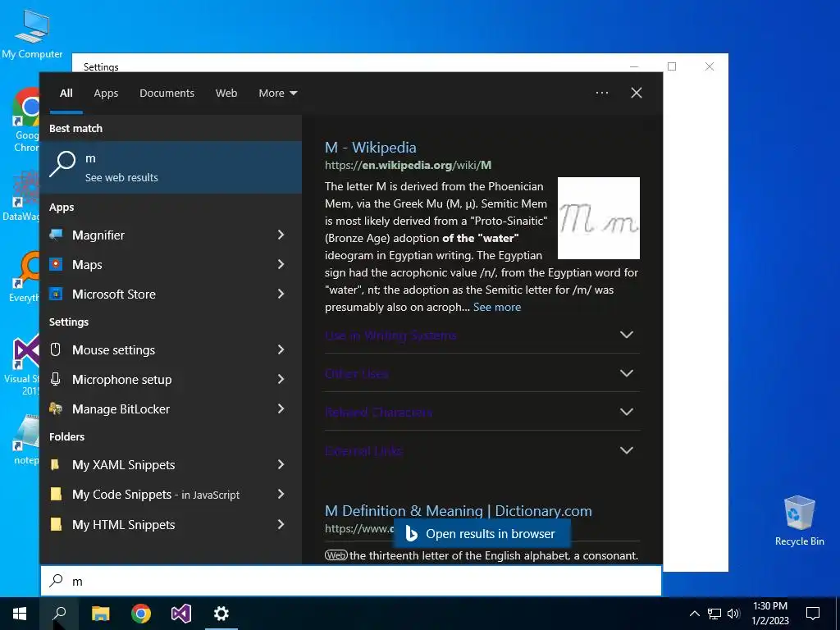Expand Manage BitLocker result arrow
Image resolution: width=840 pixels, height=630 pixels.
[x=281, y=409]
